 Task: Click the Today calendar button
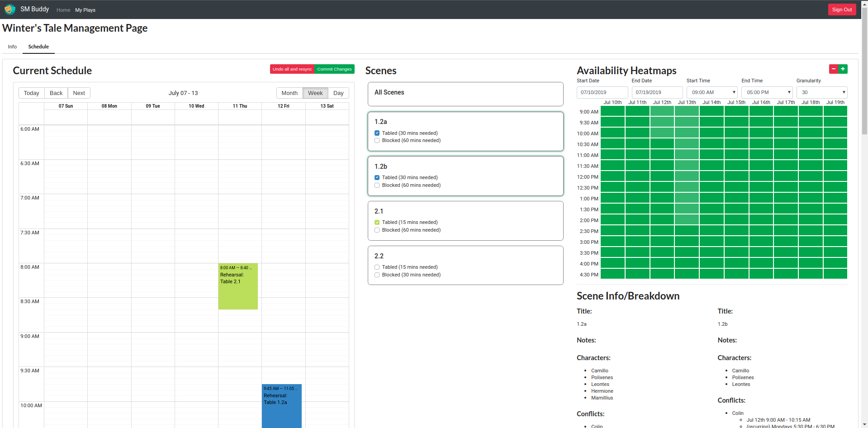[31, 93]
